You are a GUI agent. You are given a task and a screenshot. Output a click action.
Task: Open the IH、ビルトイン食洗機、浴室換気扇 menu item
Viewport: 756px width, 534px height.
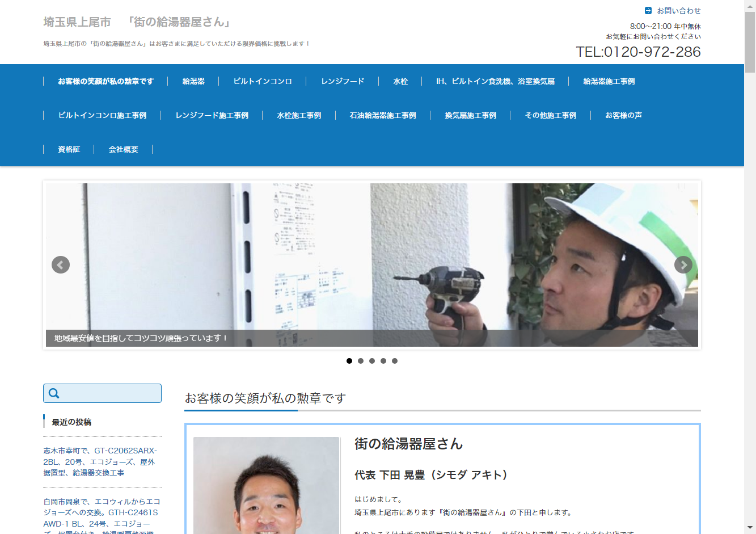pyautogui.click(x=495, y=81)
